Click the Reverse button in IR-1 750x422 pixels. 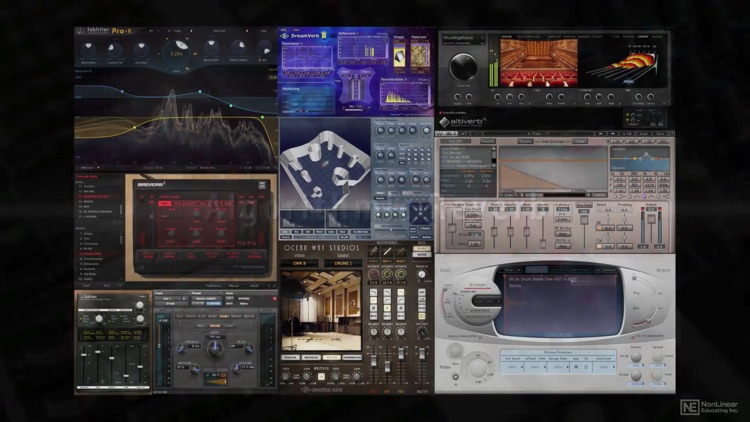tap(487, 142)
